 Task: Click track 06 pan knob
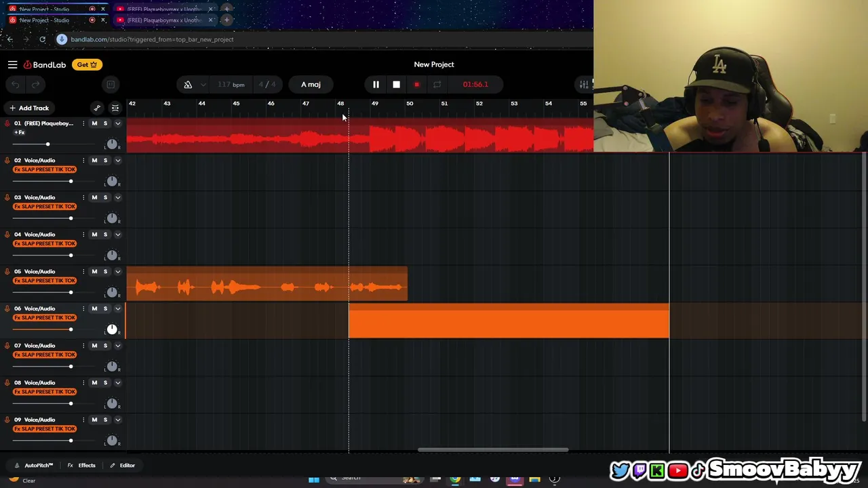pos(112,329)
